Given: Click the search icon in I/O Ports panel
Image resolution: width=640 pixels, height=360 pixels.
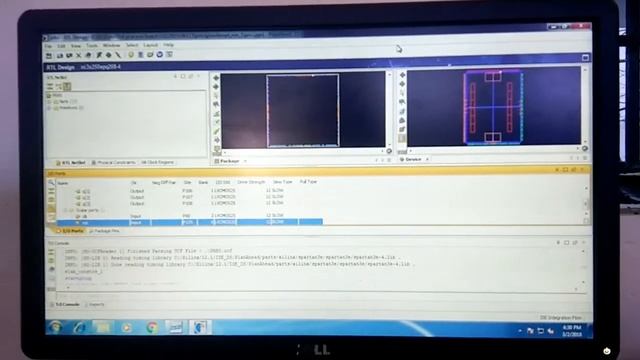Looking at the screenshot, I should pyautogui.click(x=51, y=182).
